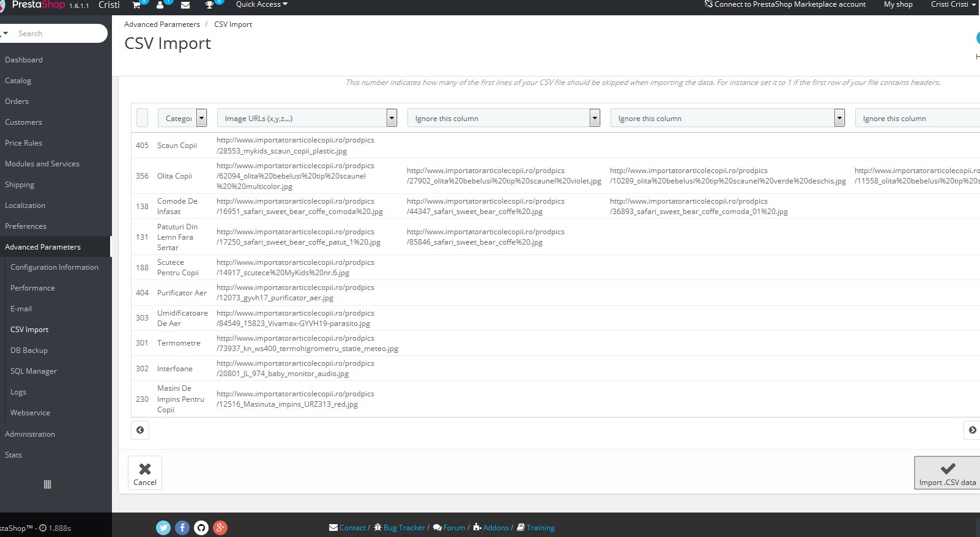
Task: Expand the Cristi Cristi user menu
Action: 953,4
